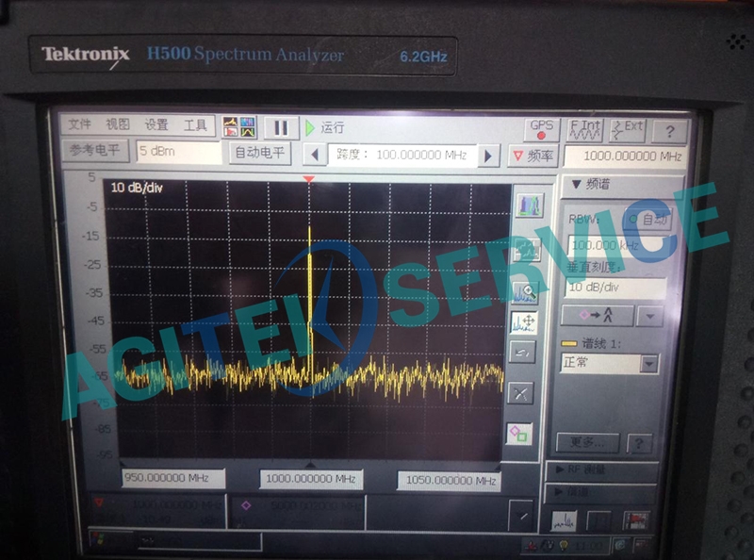This screenshot has width=754, height=560.
Task: Toggle the Ext external reference button
Action: (628, 129)
